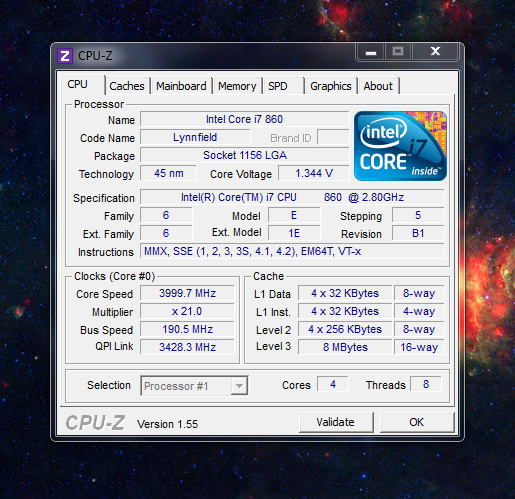
Task: Click the Version 1.55 label
Action: pos(167,424)
